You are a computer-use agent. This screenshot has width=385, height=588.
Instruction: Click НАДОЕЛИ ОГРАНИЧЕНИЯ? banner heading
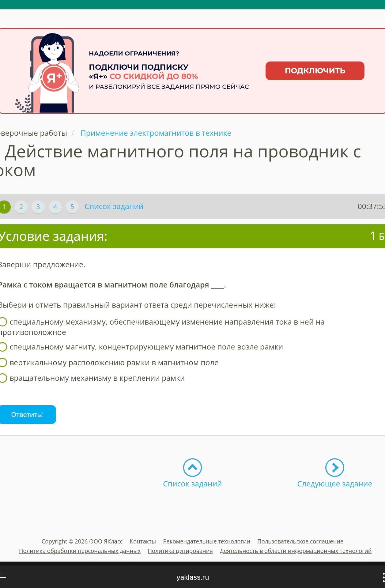click(134, 53)
